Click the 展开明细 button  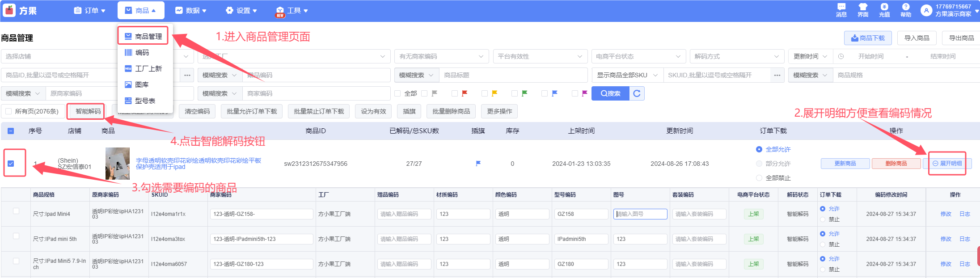pyautogui.click(x=947, y=164)
